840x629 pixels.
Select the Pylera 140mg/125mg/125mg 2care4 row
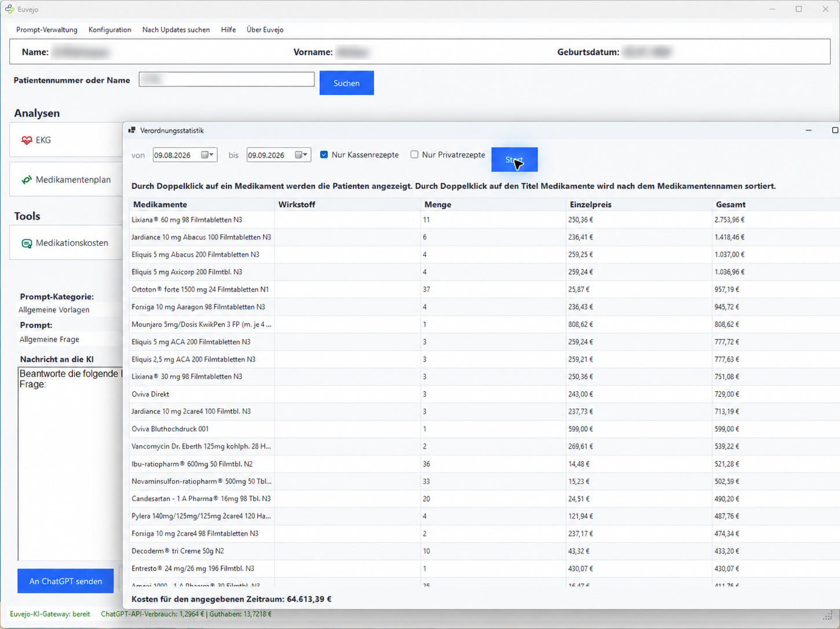pyautogui.click(x=484, y=516)
